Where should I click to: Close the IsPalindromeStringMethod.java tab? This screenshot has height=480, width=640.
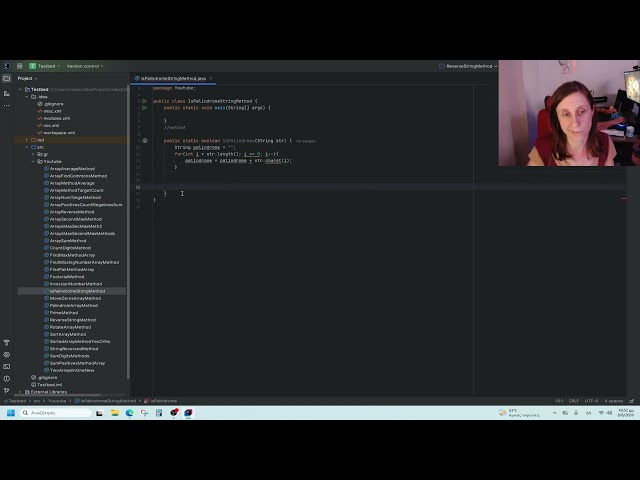click(211, 78)
